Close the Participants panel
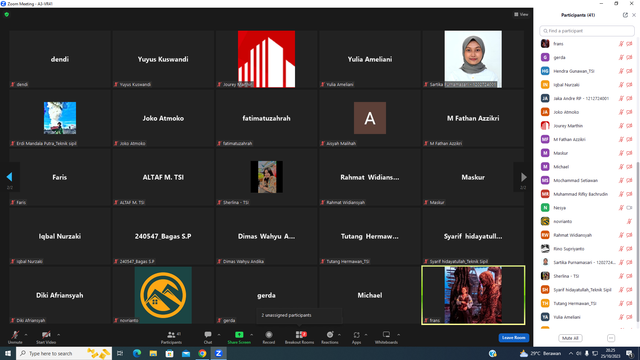 634,15
